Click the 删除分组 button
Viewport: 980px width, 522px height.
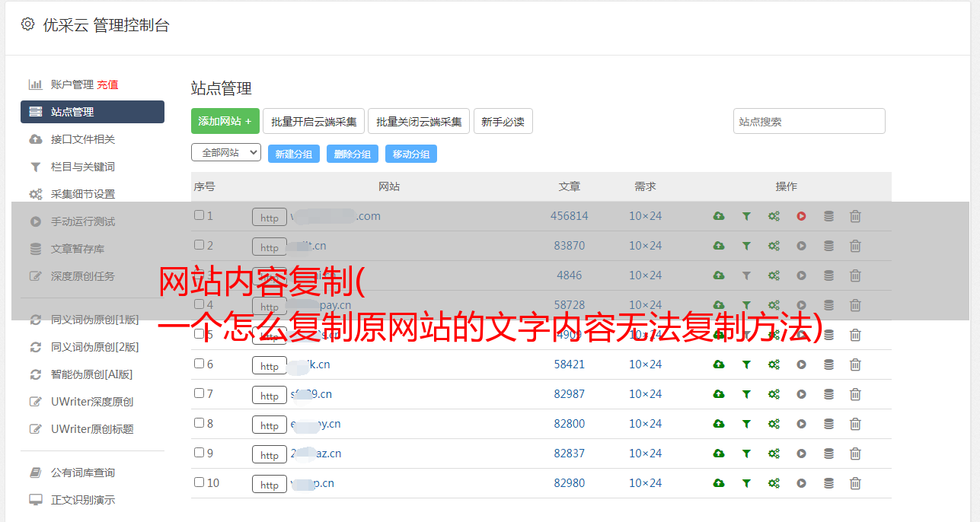(x=353, y=154)
